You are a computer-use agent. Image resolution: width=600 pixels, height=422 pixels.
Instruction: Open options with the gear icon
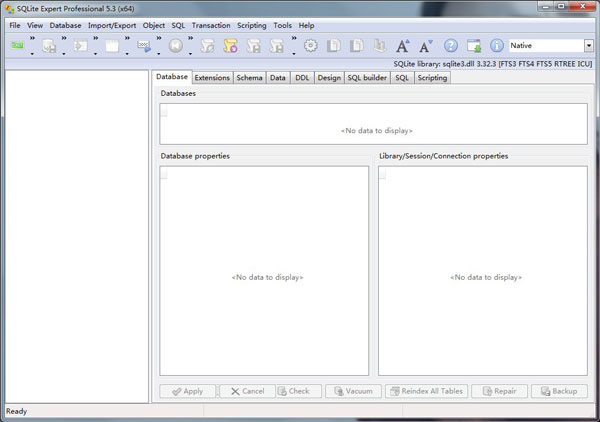tap(310, 46)
